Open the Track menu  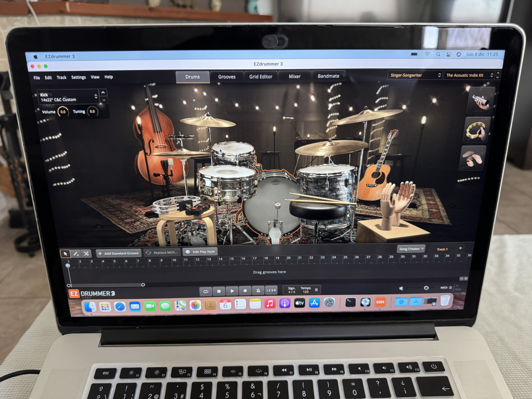click(61, 78)
